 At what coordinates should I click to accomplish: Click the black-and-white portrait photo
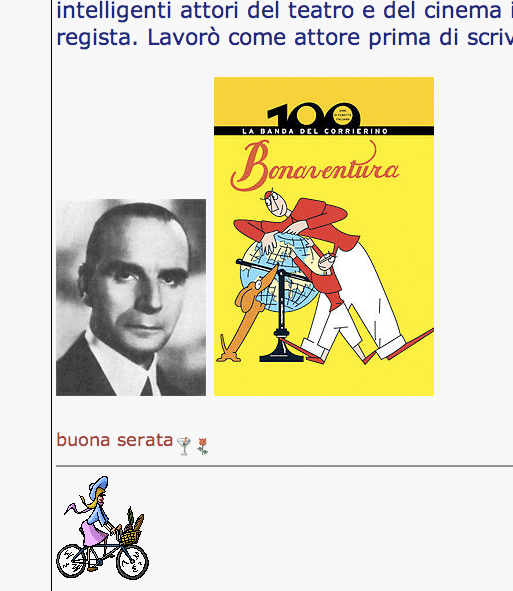[x=131, y=297]
